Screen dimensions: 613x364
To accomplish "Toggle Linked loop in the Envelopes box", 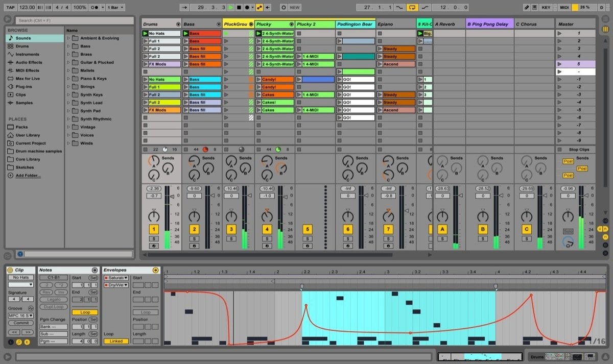I will point(116,341).
